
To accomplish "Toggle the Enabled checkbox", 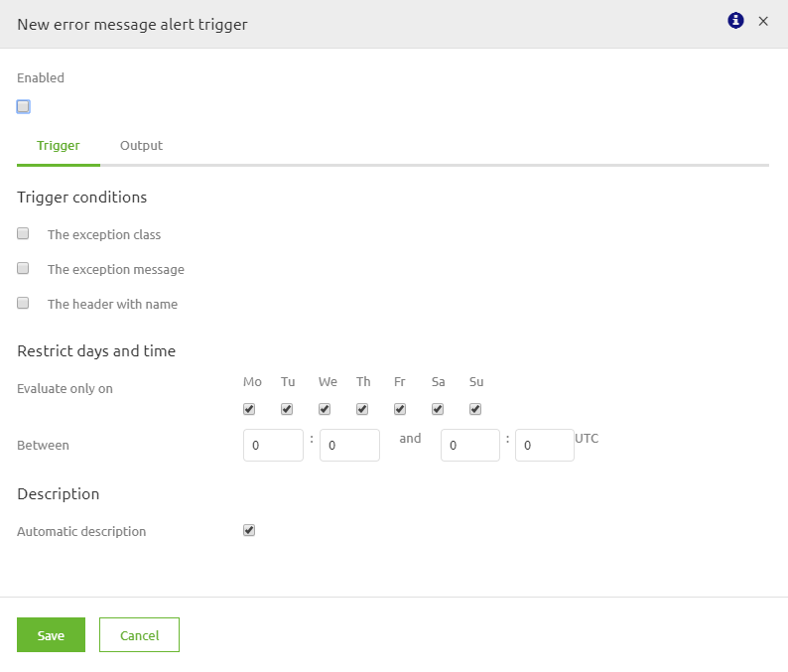I will [x=23, y=106].
